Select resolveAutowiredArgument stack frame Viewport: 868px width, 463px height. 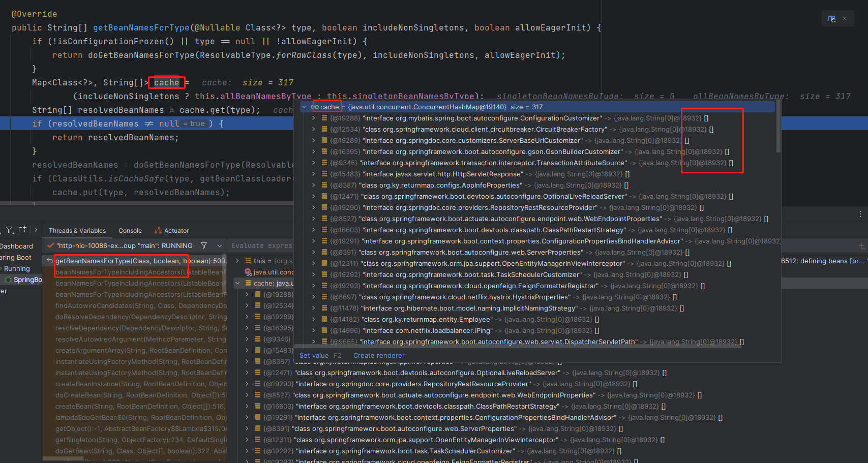click(x=141, y=339)
